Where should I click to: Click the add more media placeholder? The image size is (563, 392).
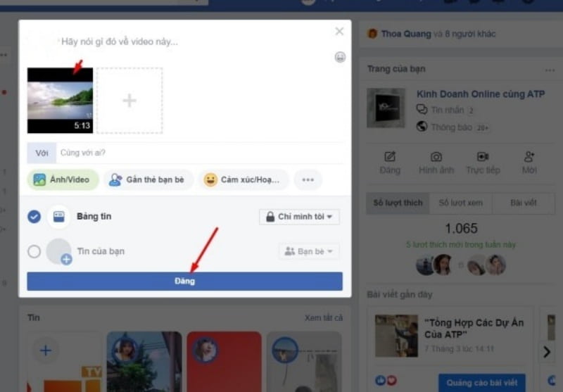pyautogui.click(x=129, y=101)
